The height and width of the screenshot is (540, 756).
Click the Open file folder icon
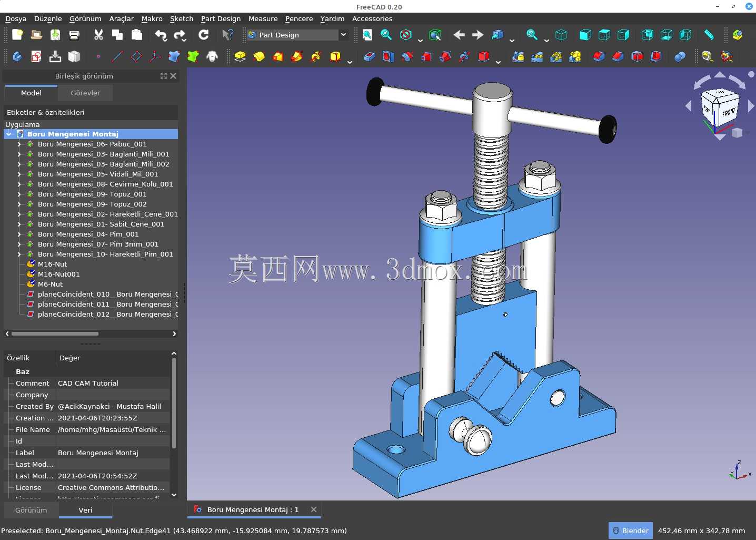coord(36,35)
